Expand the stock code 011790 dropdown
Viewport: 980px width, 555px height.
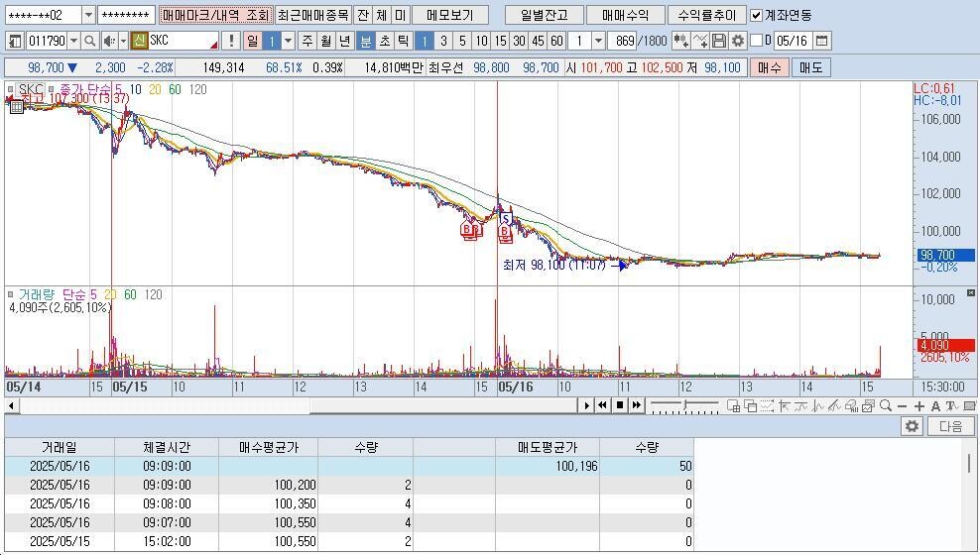(x=73, y=41)
